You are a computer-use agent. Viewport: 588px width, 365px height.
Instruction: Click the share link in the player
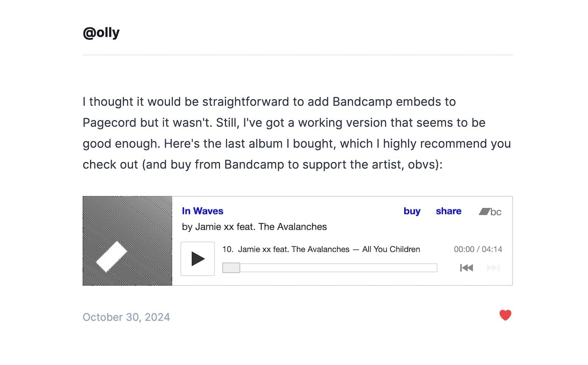click(x=448, y=211)
